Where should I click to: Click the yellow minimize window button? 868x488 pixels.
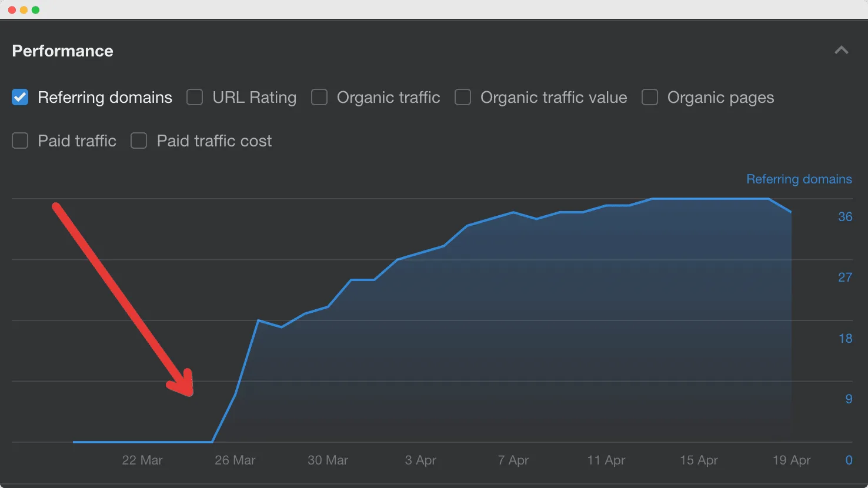coord(24,9)
